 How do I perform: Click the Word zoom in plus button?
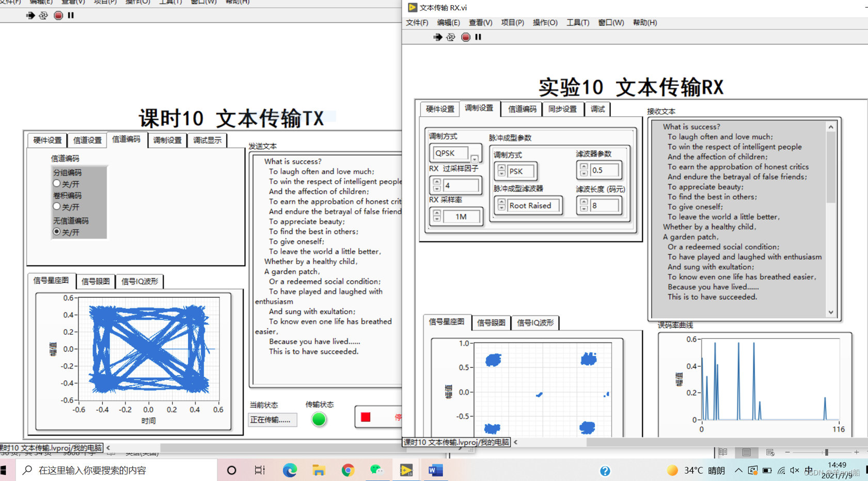pyautogui.click(x=857, y=452)
